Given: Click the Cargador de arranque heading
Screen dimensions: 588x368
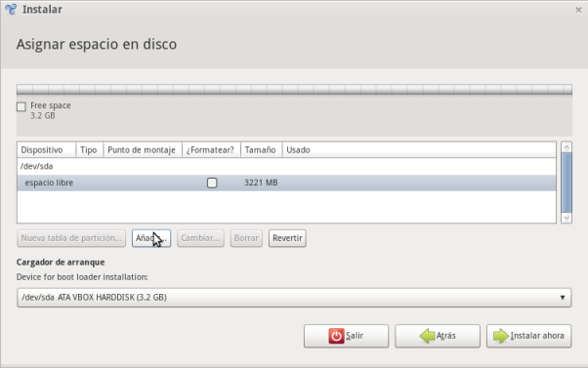Looking at the screenshot, I should [61, 263].
